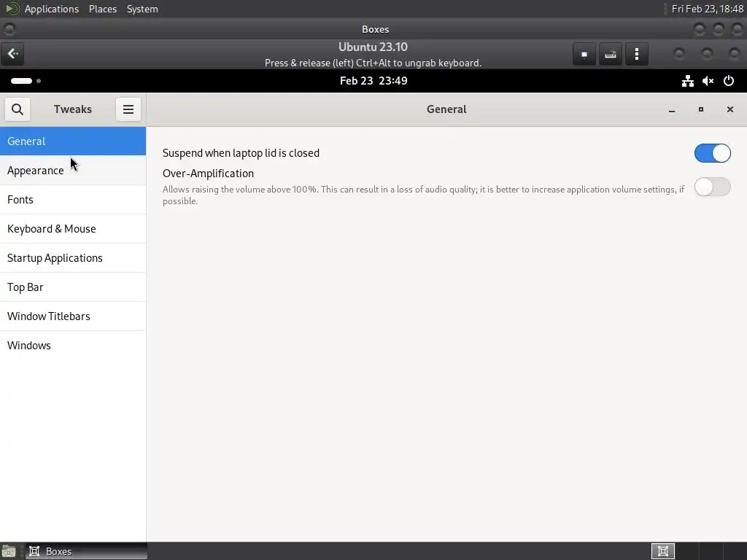Open Startup Applications category
747x560 pixels.
coord(73,257)
